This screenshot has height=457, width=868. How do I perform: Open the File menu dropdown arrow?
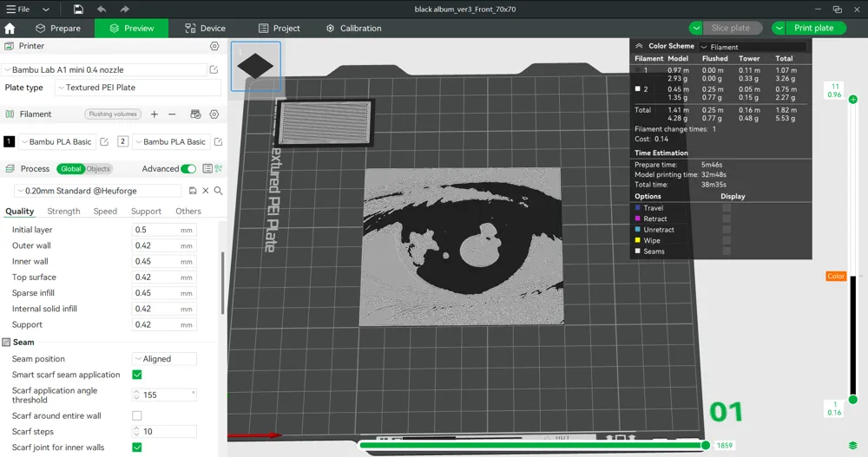tap(46, 10)
